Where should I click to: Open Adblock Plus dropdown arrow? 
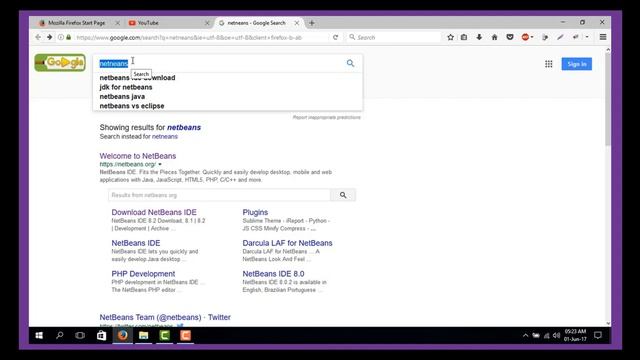[x=532, y=37]
